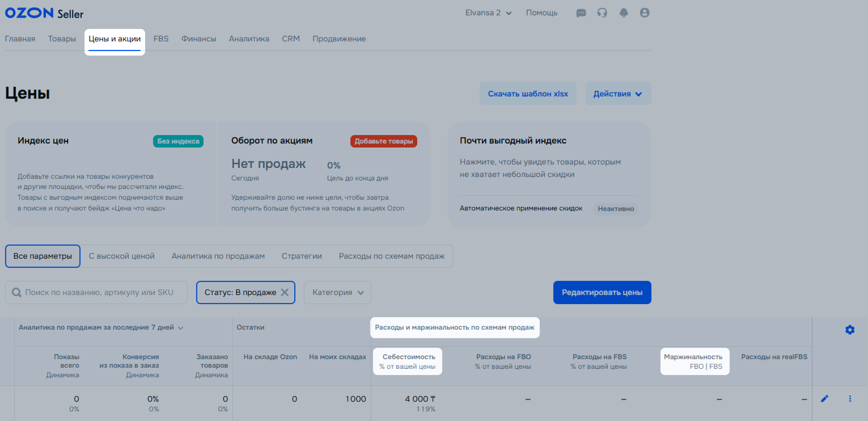Screen dimensions: 868x421
Task: Switch to Аналитика по продажам tab
Action: point(218,256)
